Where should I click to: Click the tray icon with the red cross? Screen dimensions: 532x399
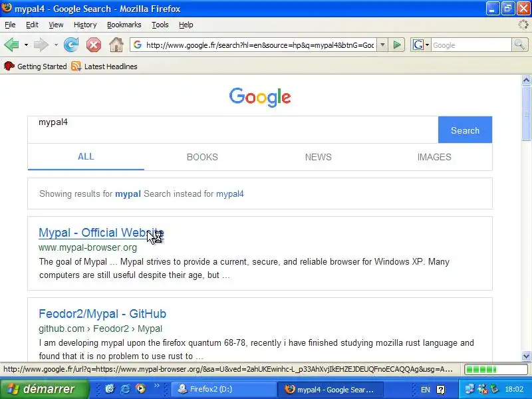pyautogui.click(x=482, y=389)
